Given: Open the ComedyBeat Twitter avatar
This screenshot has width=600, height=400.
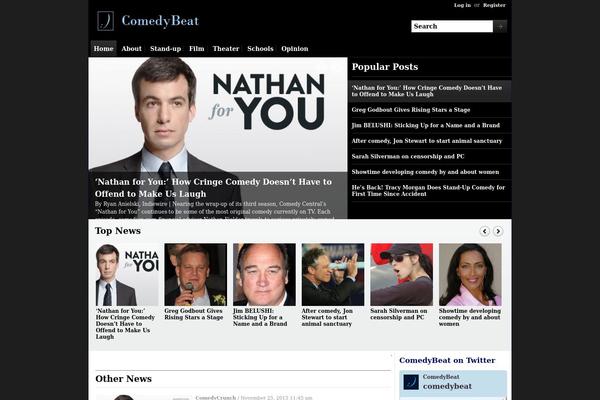Looking at the screenshot, I should coord(411,382).
